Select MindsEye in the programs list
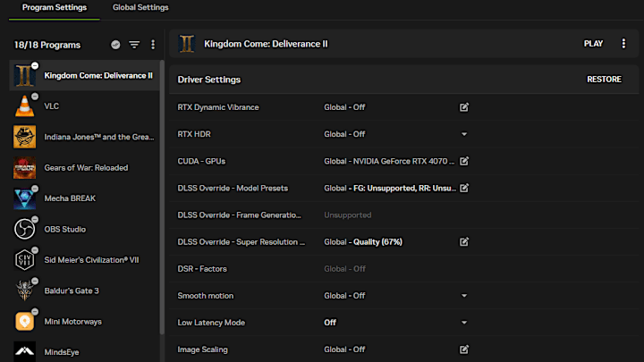This screenshot has width=644, height=362. (x=84, y=351)
